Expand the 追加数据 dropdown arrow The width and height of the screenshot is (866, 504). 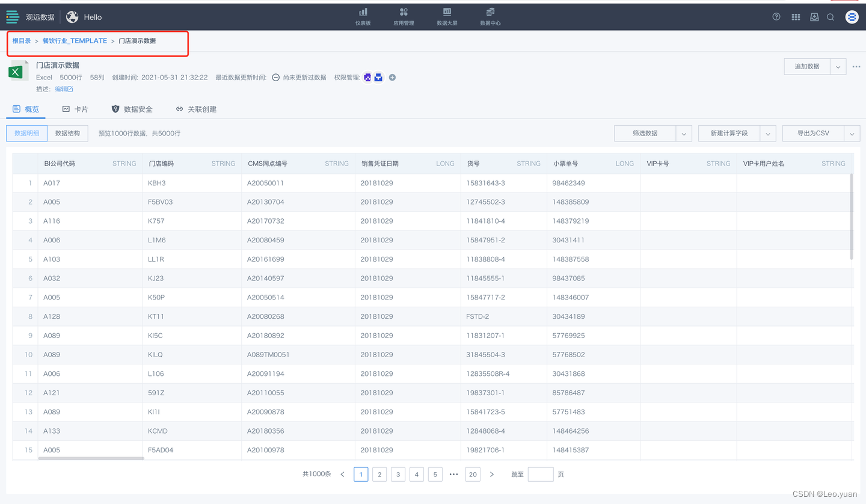tap(838, 67)
